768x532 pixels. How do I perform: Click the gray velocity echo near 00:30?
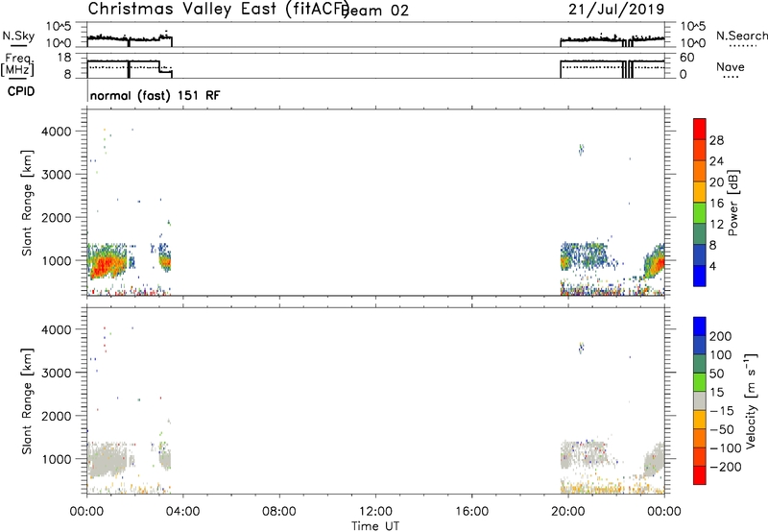pos(107,461)
